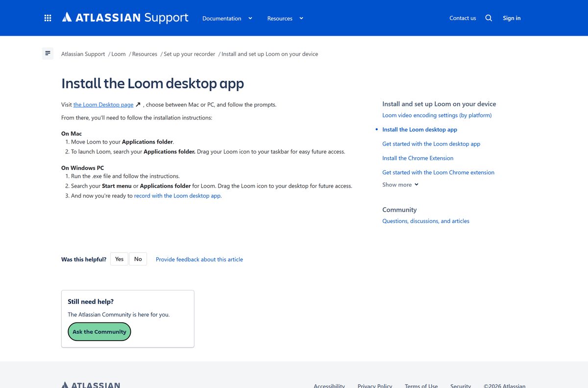
Task: Answer No to Was this helpful
Action: coord(138,259)
